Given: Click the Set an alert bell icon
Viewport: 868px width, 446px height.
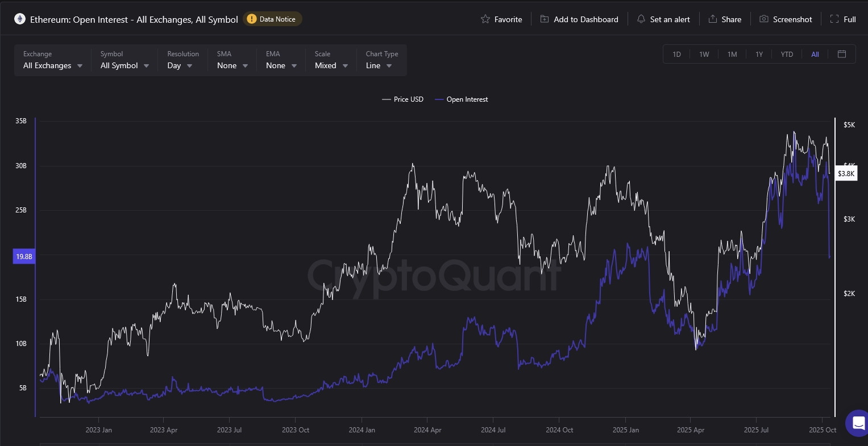Looking at the screenshot, I should 641,19.
